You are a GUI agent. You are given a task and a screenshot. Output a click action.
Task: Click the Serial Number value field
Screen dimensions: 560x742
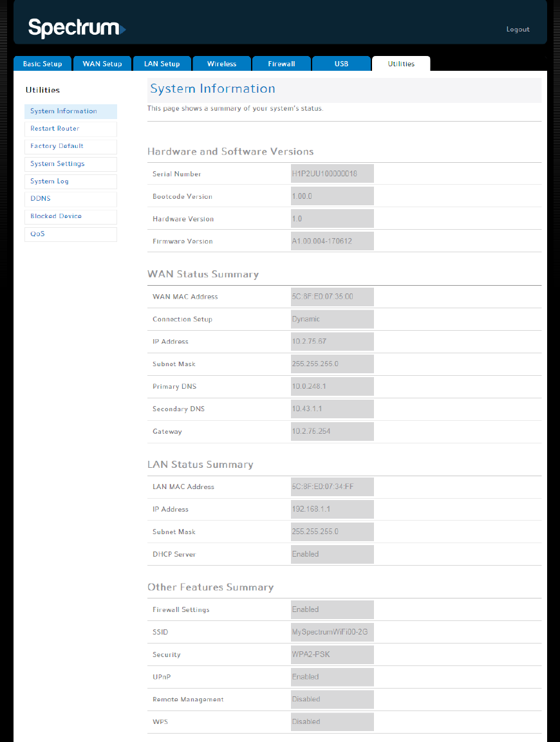[332, 174]
